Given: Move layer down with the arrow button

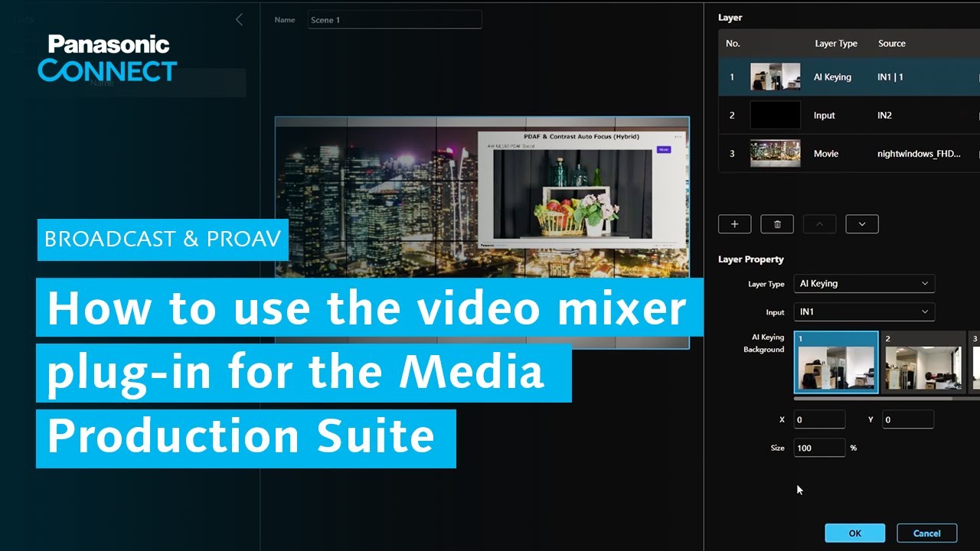Looking at the screenshot, I should (x=862, y=224).
